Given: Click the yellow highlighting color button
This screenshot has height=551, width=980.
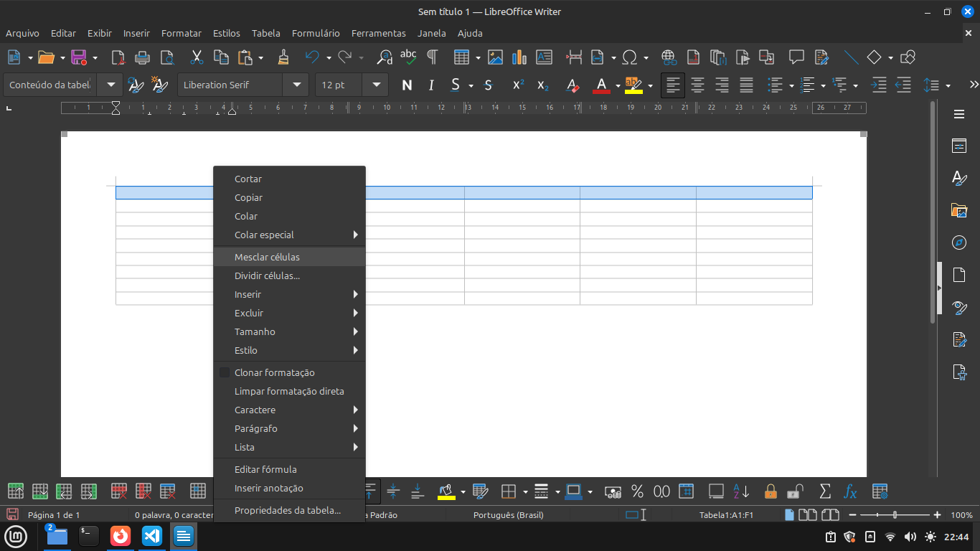Looking at the screenshot, I should pos(633,85).
